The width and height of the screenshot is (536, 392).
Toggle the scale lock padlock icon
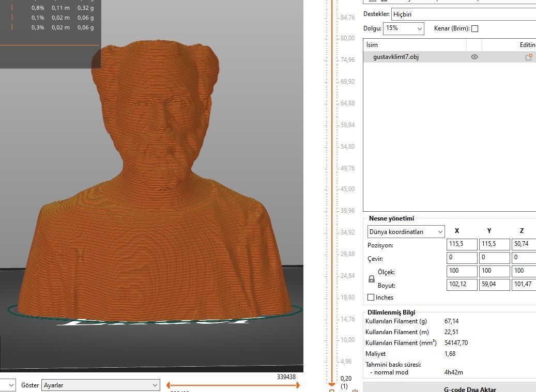coord(372,279)
